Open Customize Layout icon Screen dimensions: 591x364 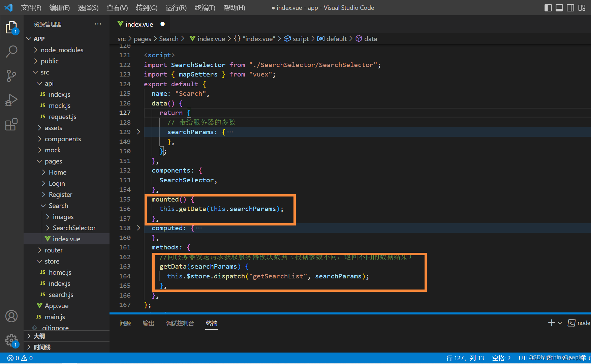[x=582, y=8]
